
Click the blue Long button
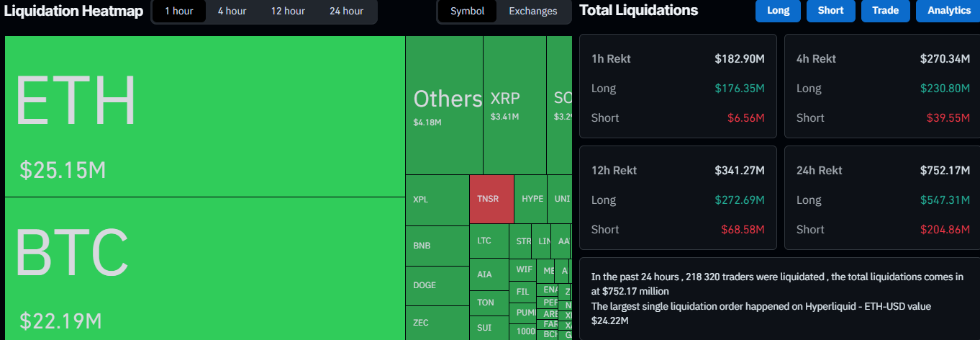(x=778, y=11)
